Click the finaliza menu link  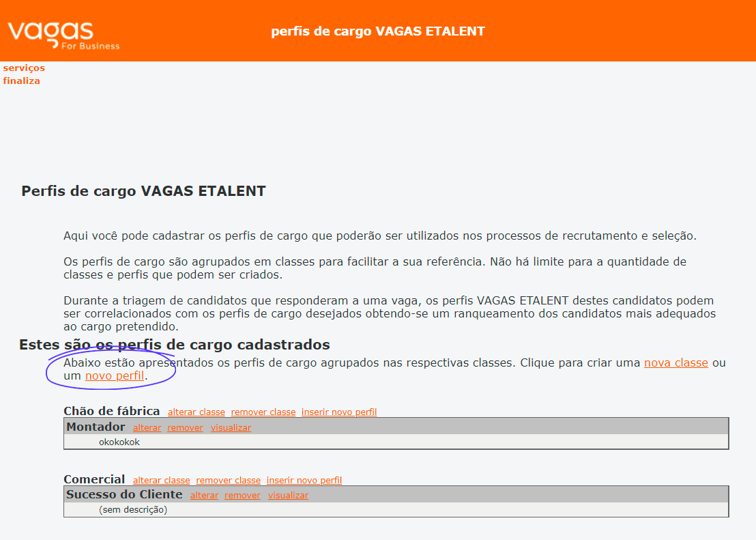(21, 81)
